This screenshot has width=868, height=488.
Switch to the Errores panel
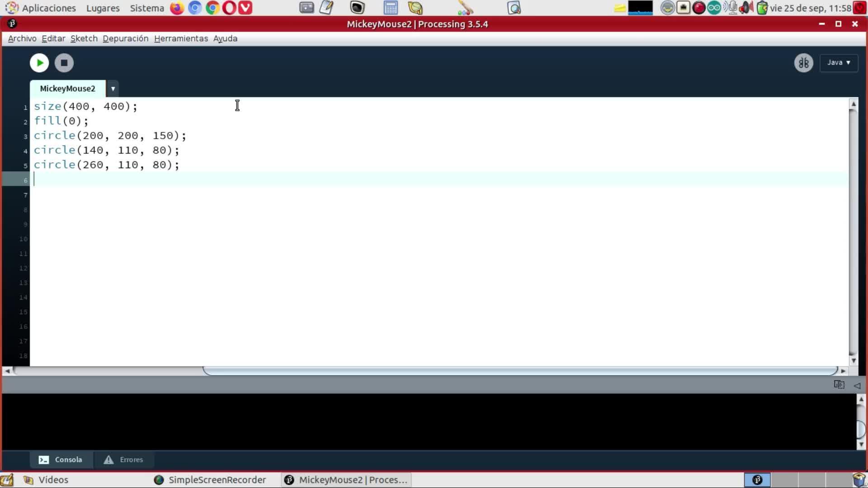123,460
